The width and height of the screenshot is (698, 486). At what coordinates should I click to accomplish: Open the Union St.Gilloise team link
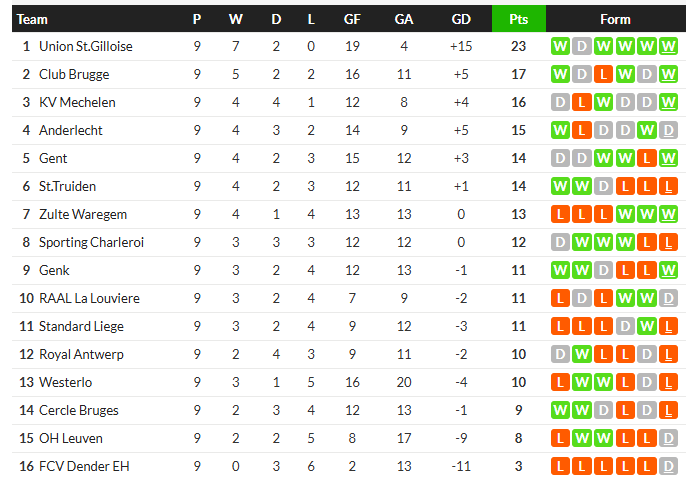(x=85, y=46)
